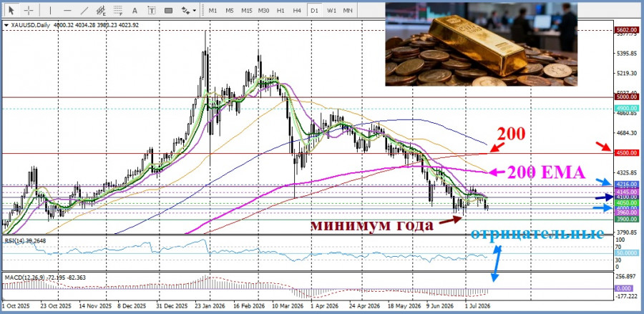644x314 pixels.
Task: Switch chart to MN monthly timeframe
Action: [x=348, y=11]
